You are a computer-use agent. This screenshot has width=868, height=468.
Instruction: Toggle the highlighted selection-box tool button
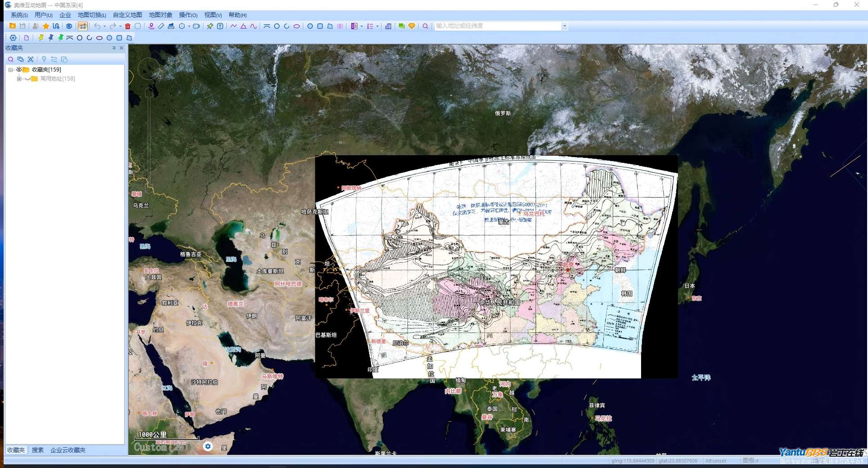[82, 26]
